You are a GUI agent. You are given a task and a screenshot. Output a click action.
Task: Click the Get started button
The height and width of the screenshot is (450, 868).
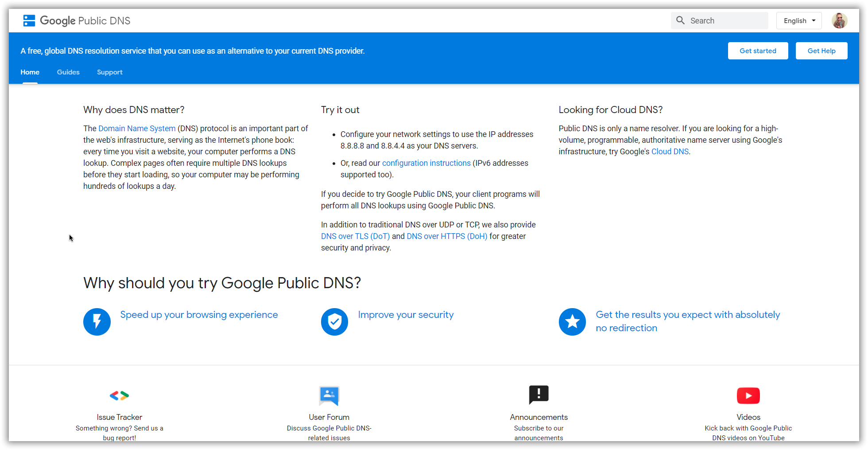point(758,51)
